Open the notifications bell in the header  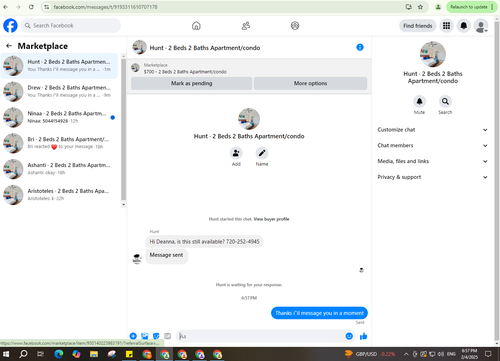point(464,26)
